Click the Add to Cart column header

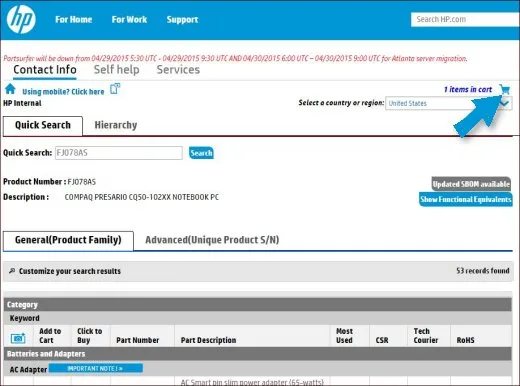point(50,336)
